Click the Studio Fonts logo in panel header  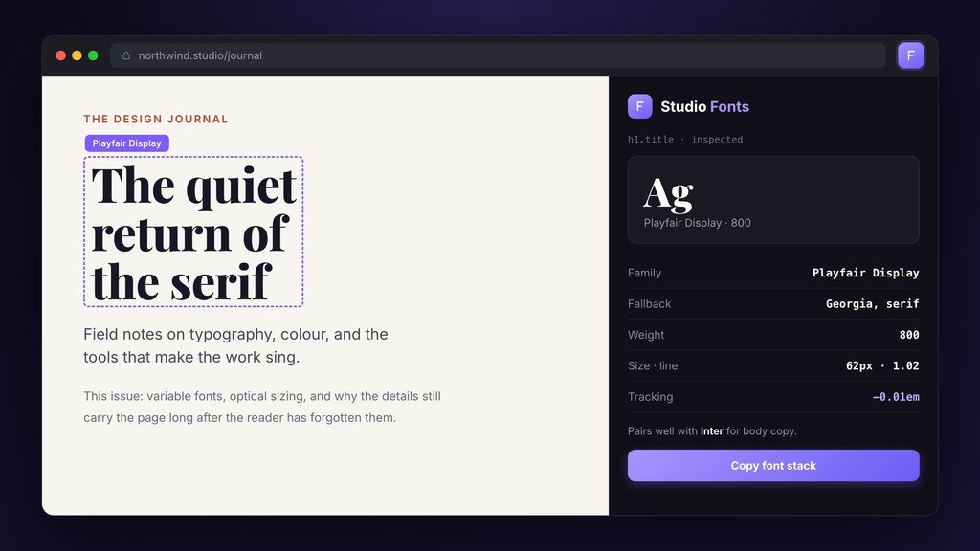(x=639, y=106)
